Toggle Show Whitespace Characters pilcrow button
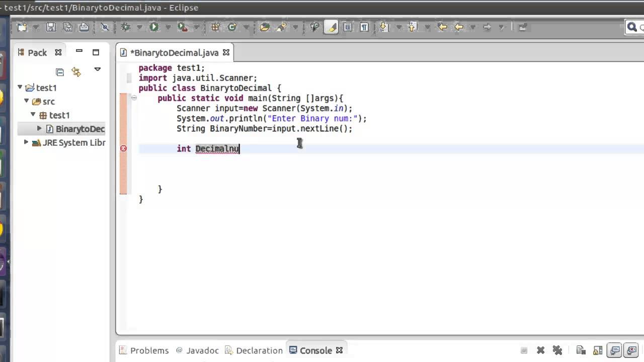 coord(364,27)
